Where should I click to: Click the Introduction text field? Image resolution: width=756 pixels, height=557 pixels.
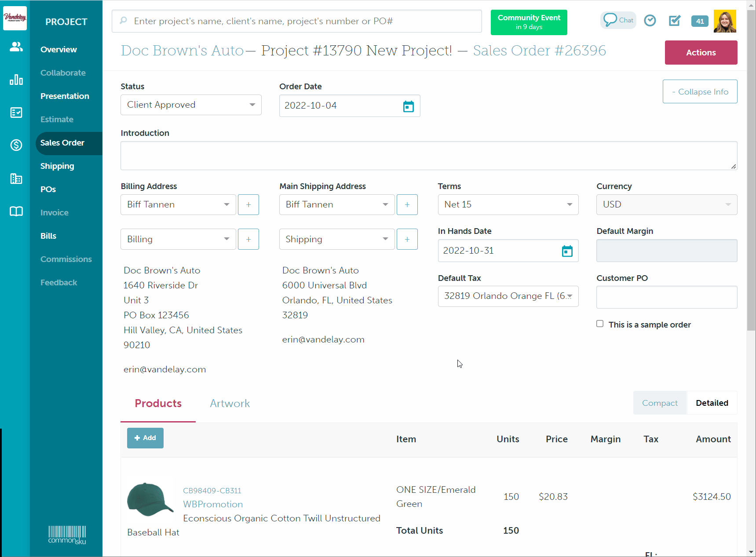click(428, 156)
